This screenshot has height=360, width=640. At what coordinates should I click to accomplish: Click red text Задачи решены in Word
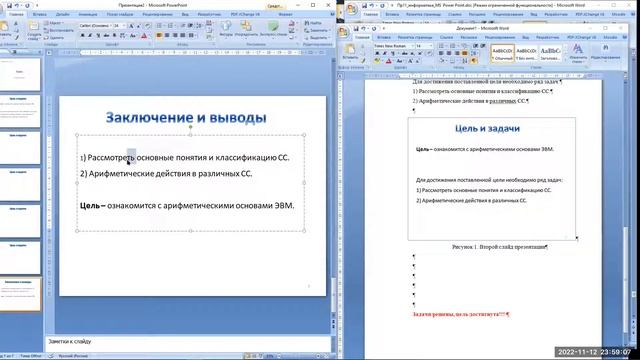(x=460, y=314)
